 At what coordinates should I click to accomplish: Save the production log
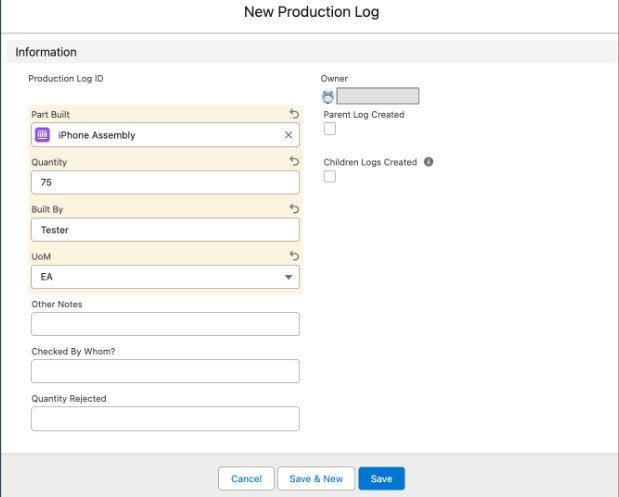[381, 478]
